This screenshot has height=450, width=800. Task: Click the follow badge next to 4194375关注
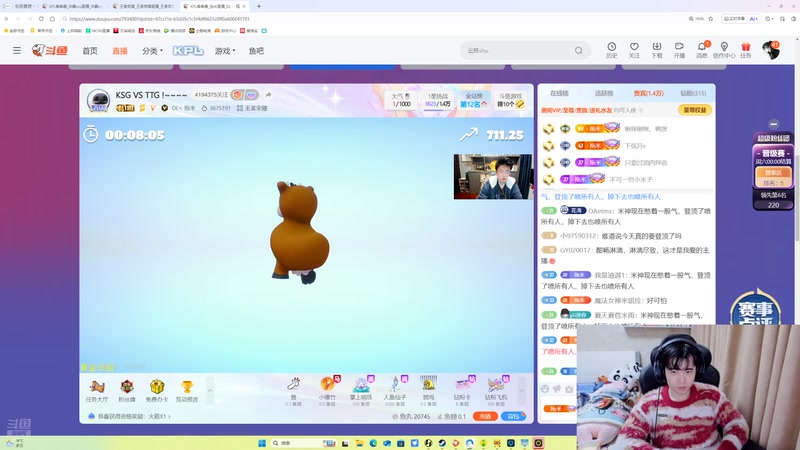click(244, 94)
